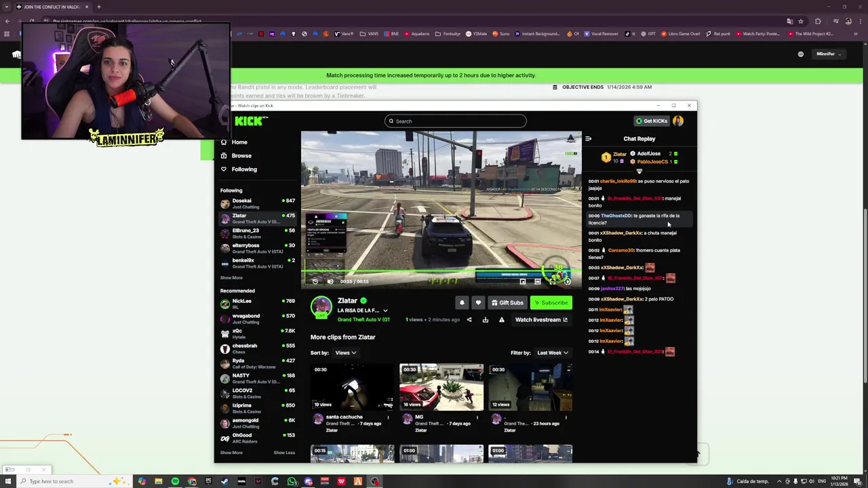Open File Explorer from the taskbar
The height and width of the screenshot is (488, 868).
click(x=159, y=481)
